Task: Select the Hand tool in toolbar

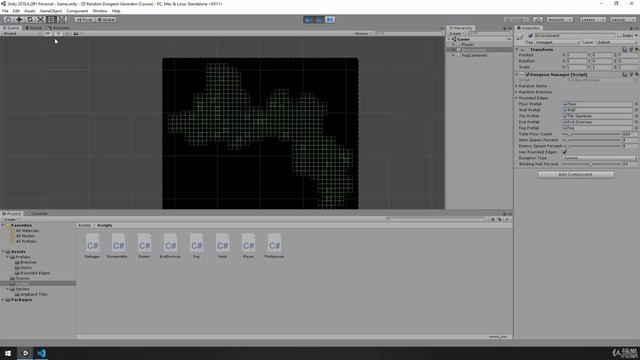Action: pyautogui.click(x=8, y=20)
